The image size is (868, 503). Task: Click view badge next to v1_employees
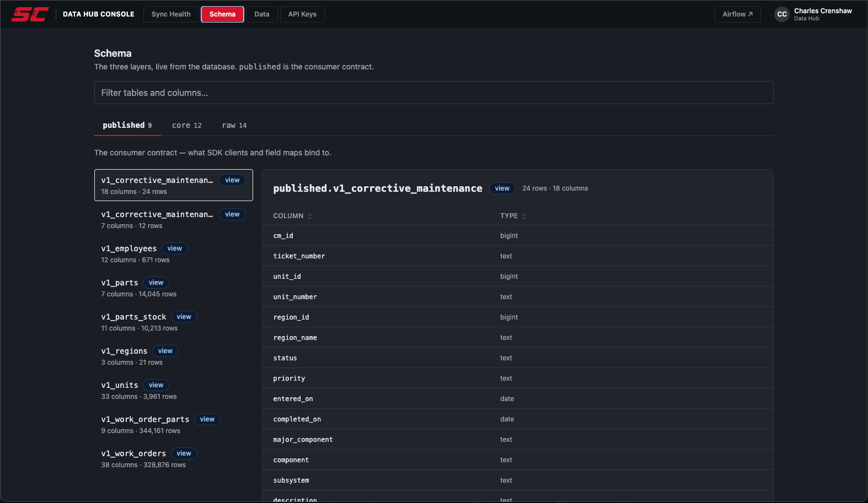click(175, 248)
